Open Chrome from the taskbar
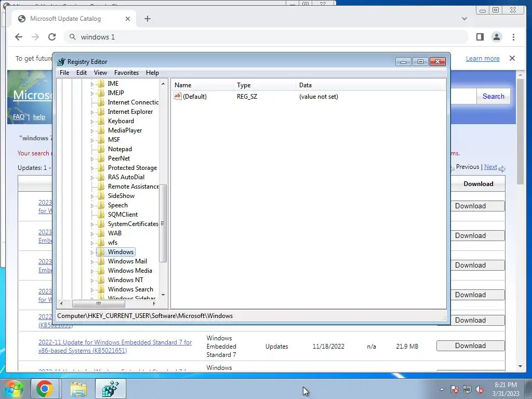Screen dimensions: 532x399 tap(45, 389)
